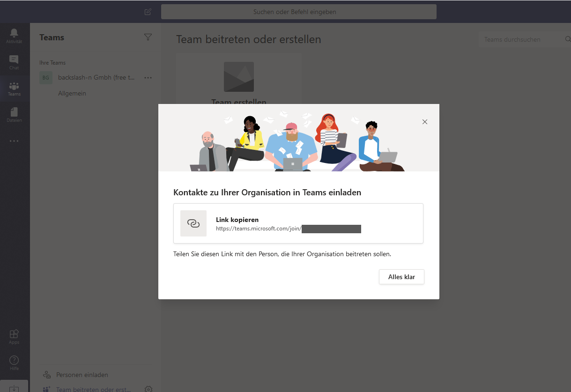Click the download desktop app icon

(14, 388)
